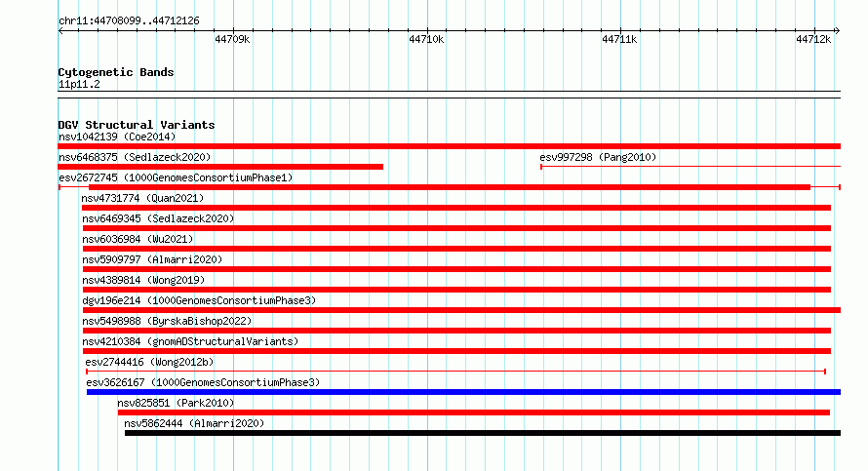Click the nsv825851 Park2010 red bar
868x471 pixels.
(x=474, y=412)
